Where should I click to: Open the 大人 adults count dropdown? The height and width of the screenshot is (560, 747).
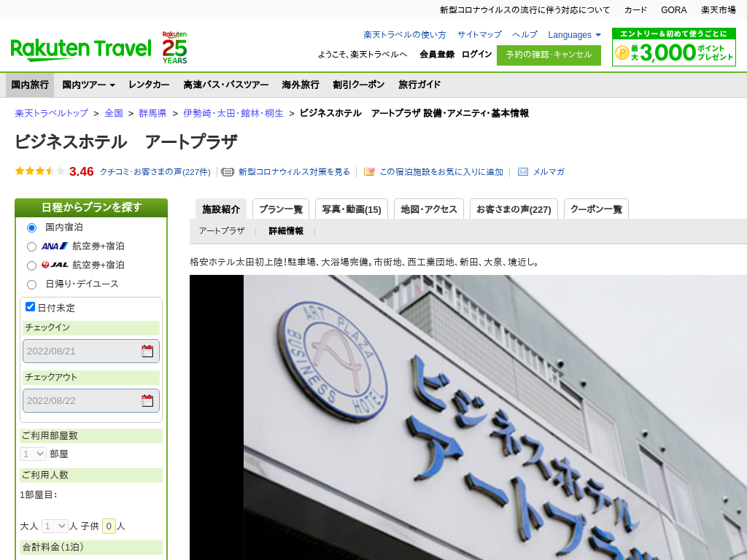pos(55,526)
